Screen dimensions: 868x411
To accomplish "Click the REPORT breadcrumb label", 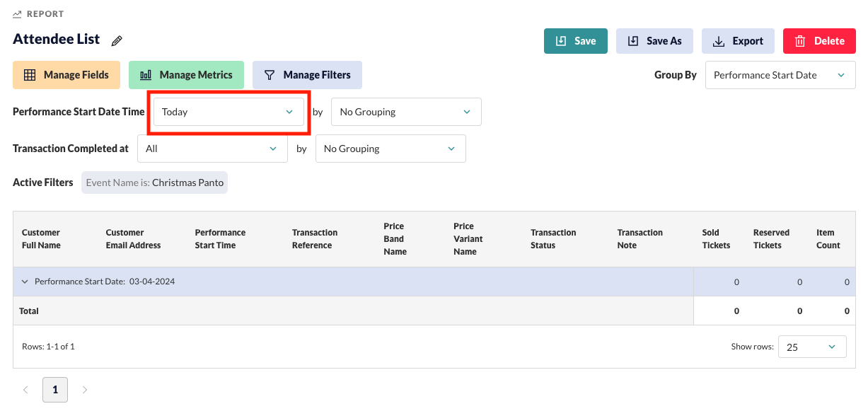I will tap(45, 14).
